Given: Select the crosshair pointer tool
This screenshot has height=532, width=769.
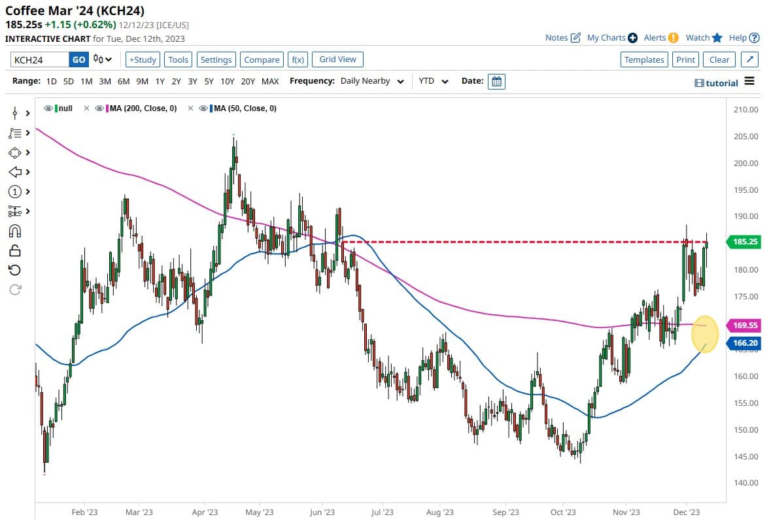Looking at the screenshot, I should (x=14, y=113).
